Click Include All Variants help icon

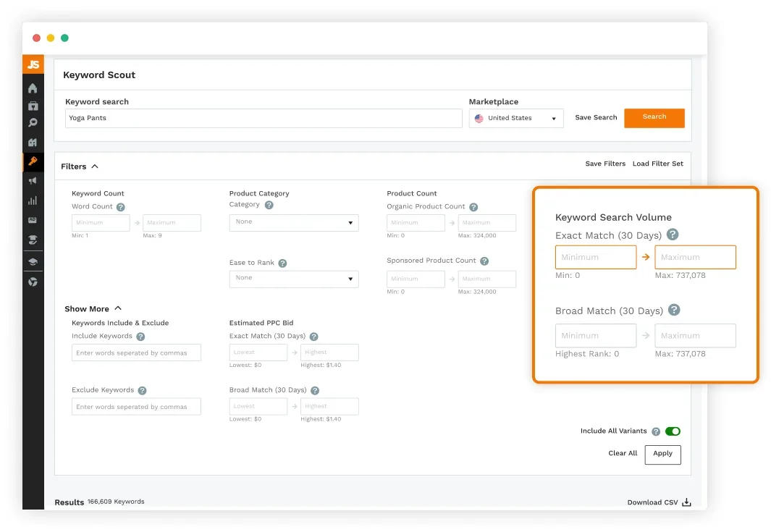point(656,431)
